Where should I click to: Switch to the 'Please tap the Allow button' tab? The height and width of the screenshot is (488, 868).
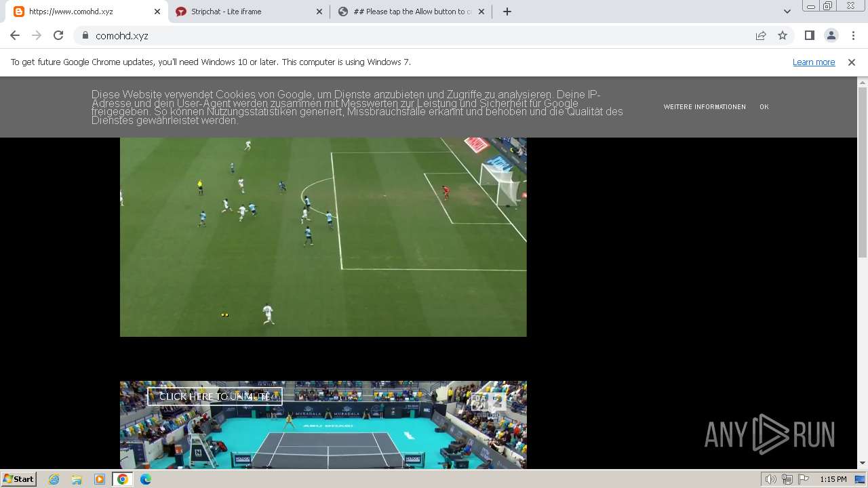tap(411, 12)
